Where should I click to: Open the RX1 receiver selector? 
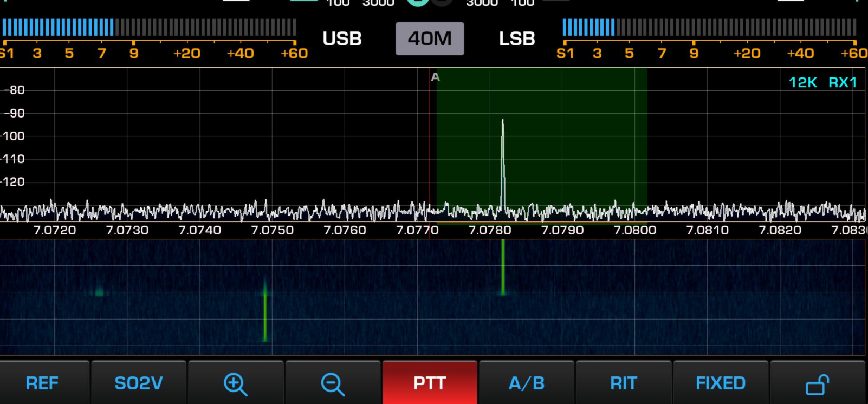[843, 82]
